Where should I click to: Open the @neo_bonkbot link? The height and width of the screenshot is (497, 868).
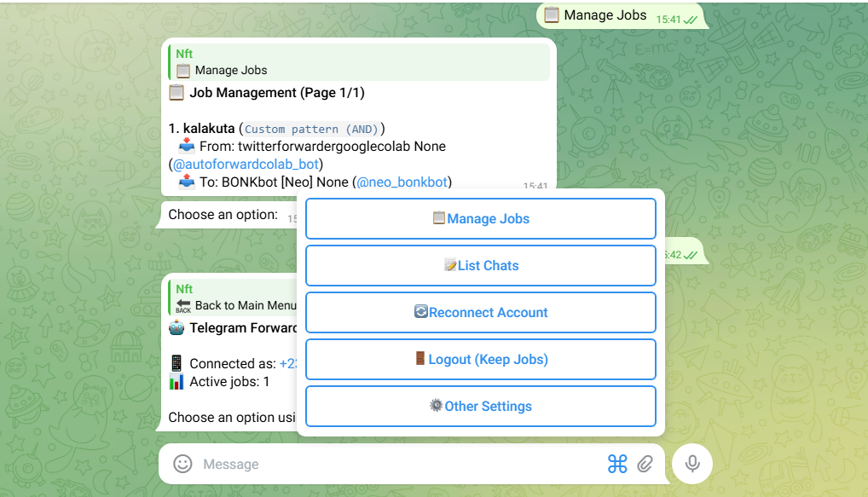click(402, 182)
